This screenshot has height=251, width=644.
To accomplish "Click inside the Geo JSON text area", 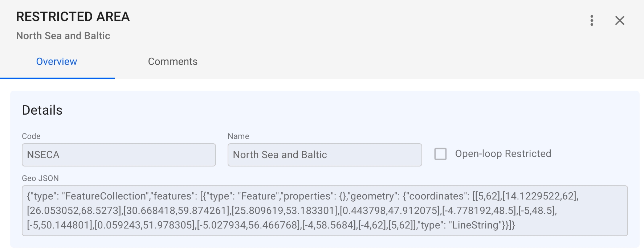I will tap(325, 211).
